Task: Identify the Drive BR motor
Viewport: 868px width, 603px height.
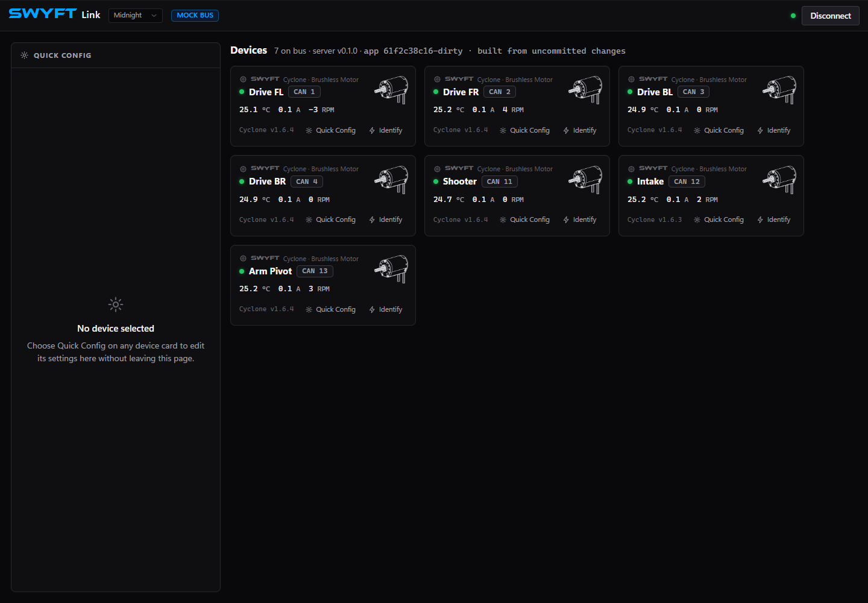Action: (x=386, y=219)
